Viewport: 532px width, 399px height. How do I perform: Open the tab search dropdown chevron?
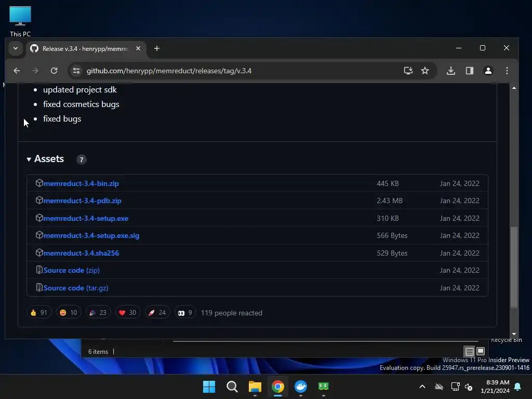(16, 48)
